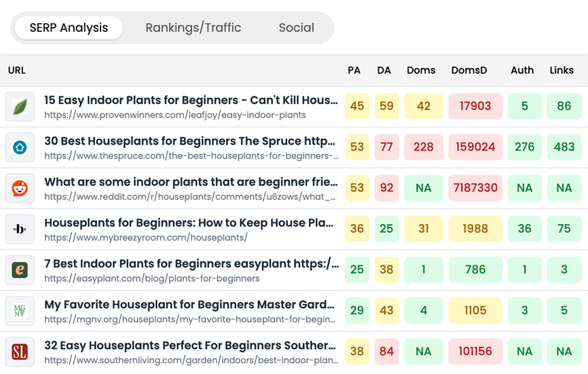
Task: Click PA value 29 for mgnv.org
Action: pyautogui.click(x=357, y=311)
